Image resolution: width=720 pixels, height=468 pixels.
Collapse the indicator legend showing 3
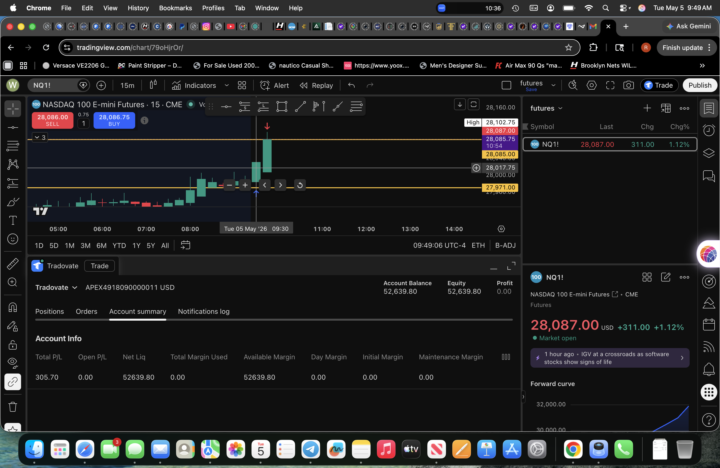[39, 137]
